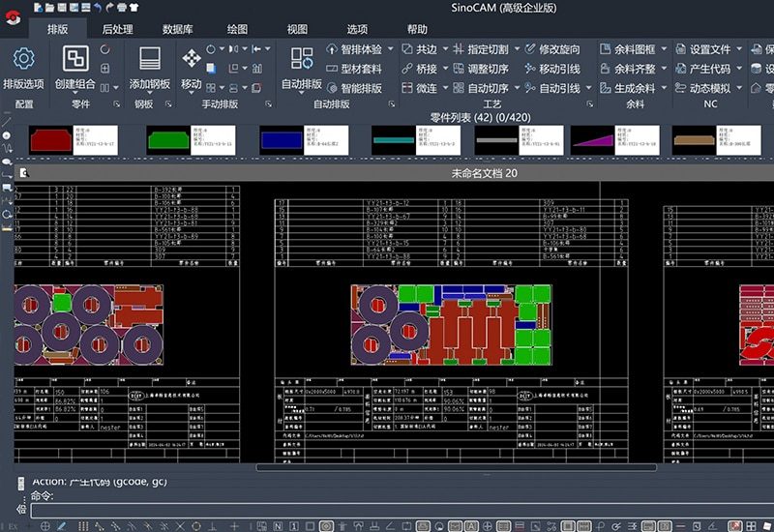774x532 pixels.
Task: Select the 微连 micro-joint tool
Action: (x=420, y=88)
